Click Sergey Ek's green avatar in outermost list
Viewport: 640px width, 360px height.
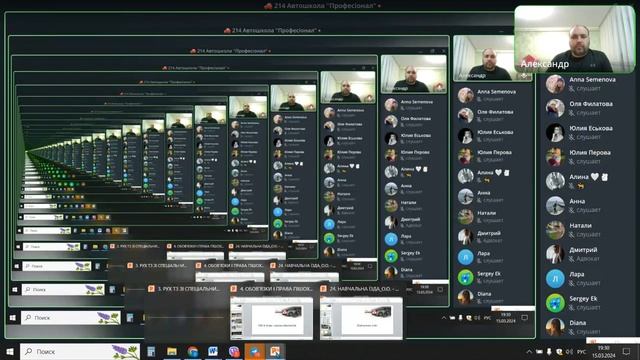[x=556, y=303]
